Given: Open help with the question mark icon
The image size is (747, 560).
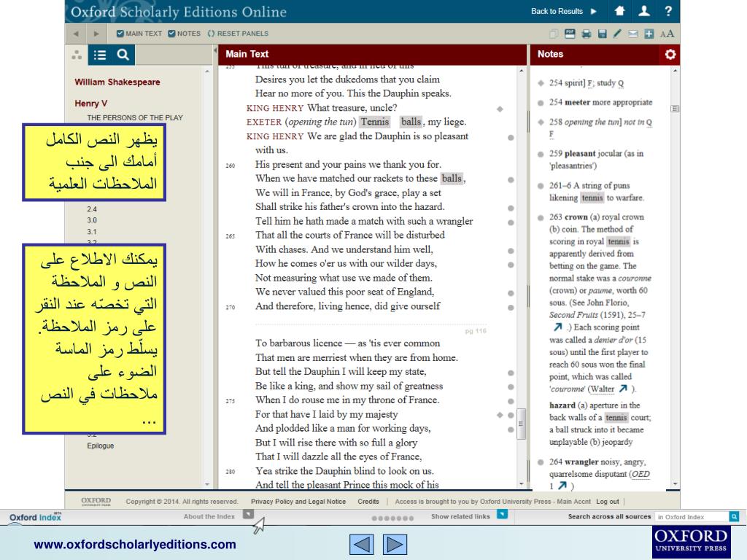Looking at the screenshot, I should pyautogui.click(x=668, y=10).
